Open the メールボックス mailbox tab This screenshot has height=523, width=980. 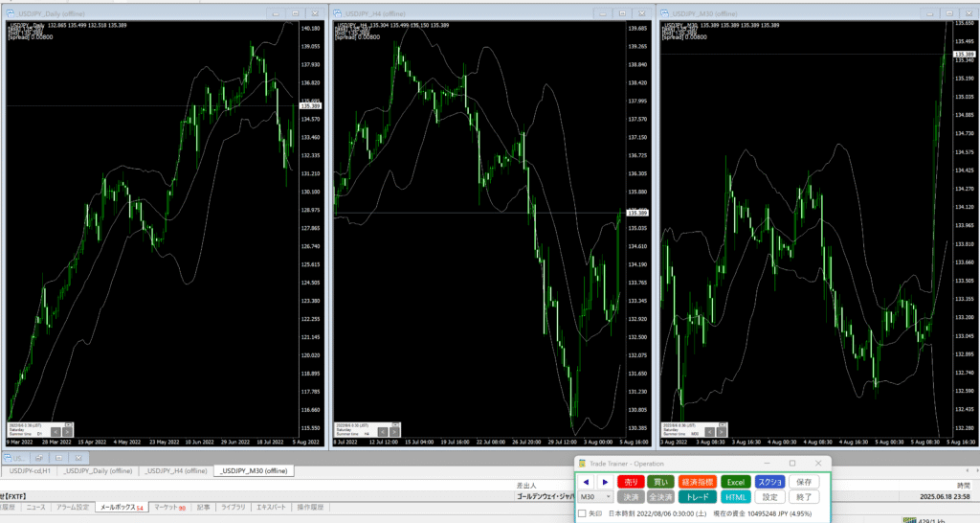[122, 508]
